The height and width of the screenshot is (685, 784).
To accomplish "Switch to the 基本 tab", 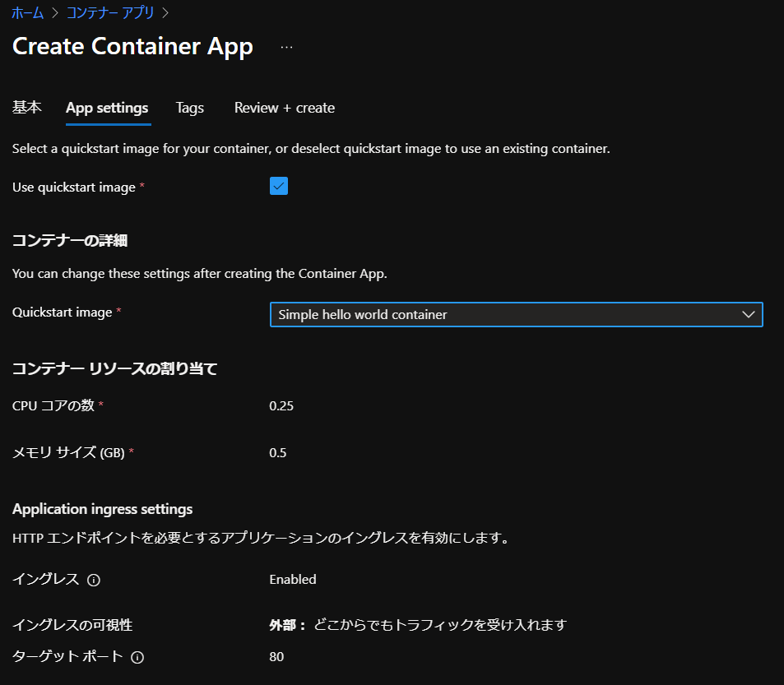I will [27, 108].
